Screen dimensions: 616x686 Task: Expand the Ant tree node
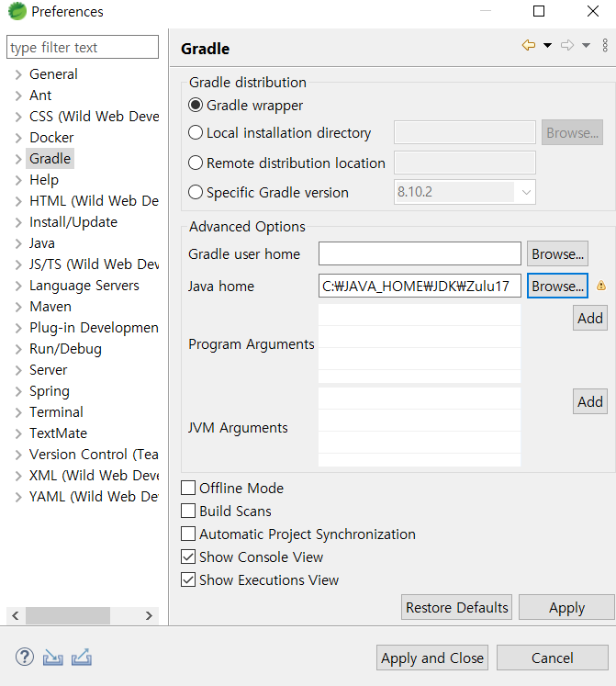coord(18,96)
